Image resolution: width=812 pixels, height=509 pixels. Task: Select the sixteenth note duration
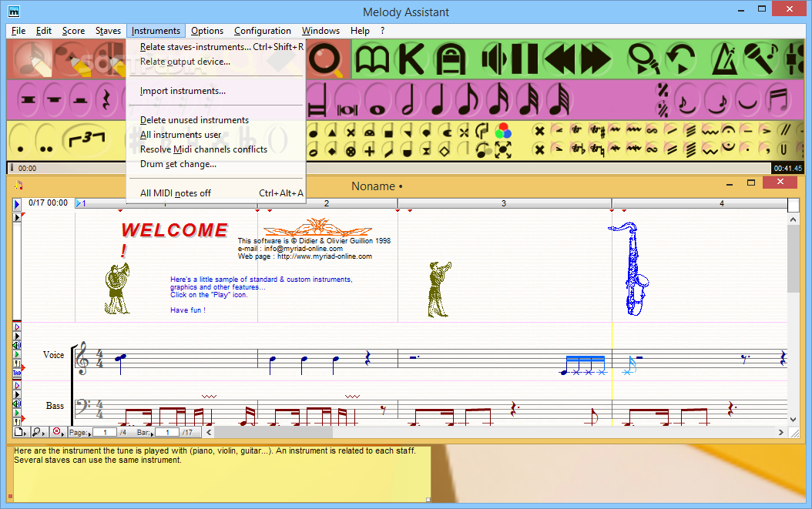point(498,99)
